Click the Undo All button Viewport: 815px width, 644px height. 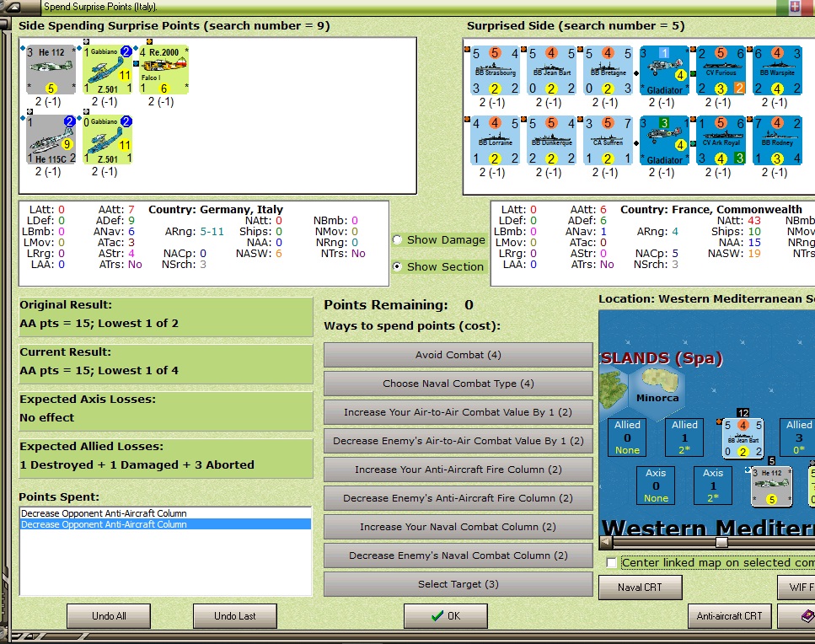tap(109, 616)
